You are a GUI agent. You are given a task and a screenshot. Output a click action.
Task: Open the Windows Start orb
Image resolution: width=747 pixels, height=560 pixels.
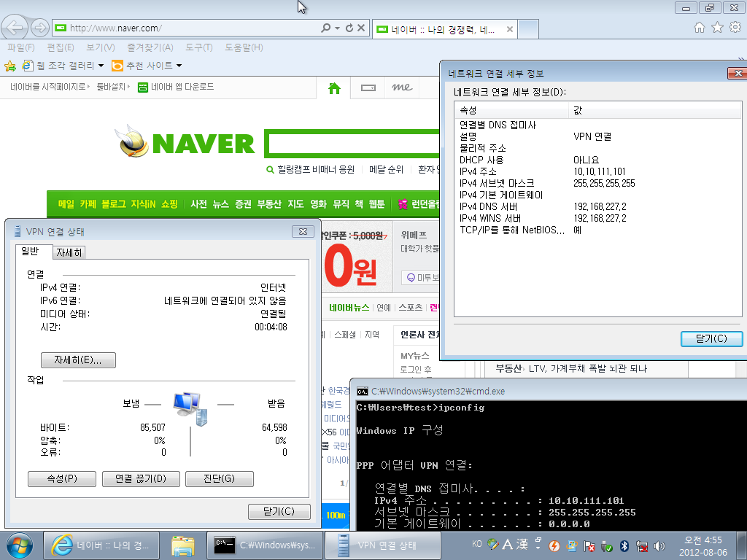[20, 545]
